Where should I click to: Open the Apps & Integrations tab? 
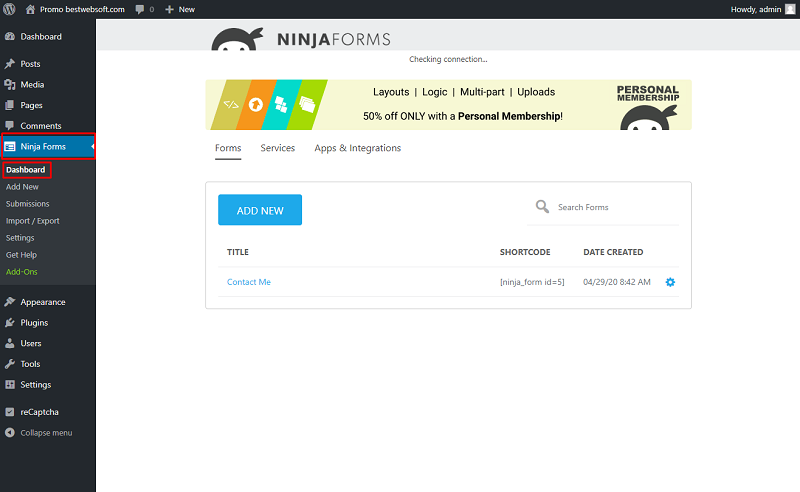pos(358,148)
